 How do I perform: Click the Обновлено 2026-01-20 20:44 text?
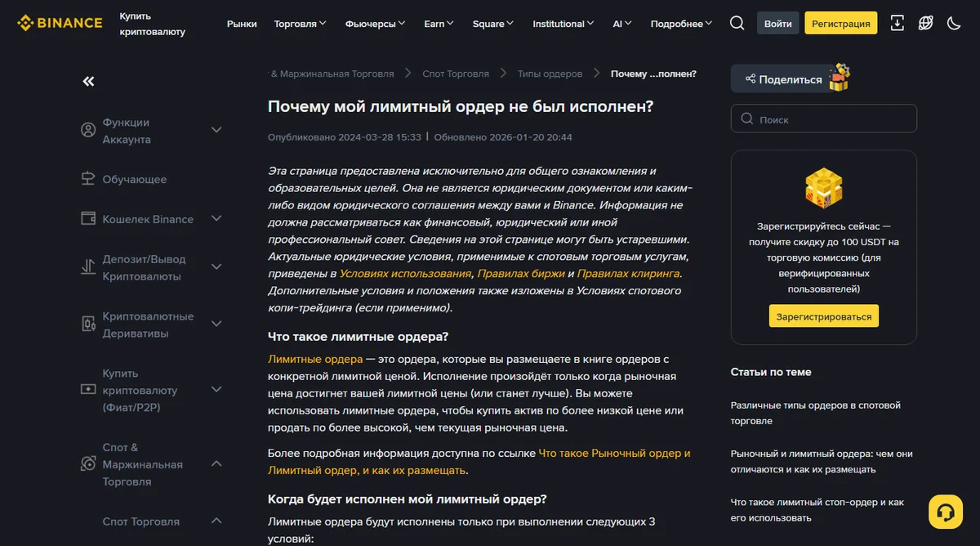tap(503, 137)
